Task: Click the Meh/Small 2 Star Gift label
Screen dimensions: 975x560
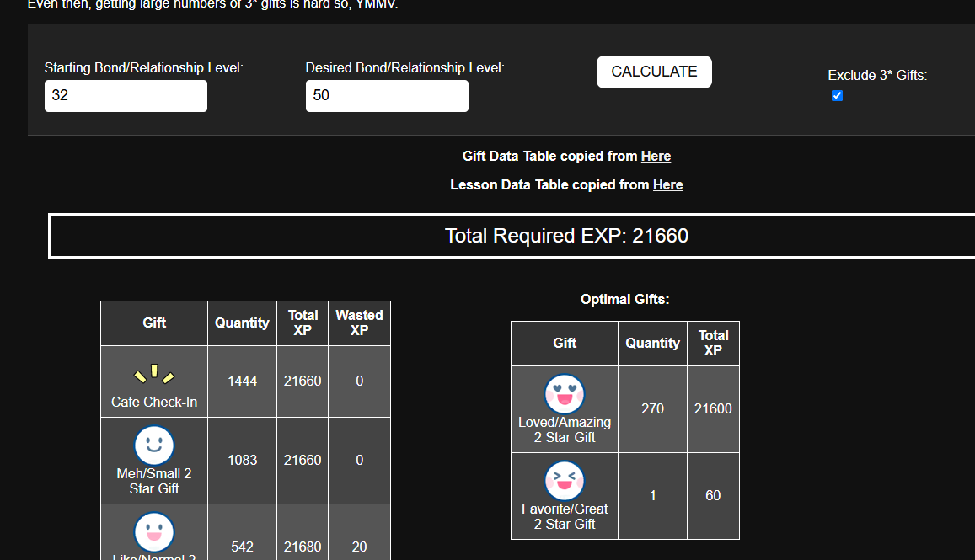Action: pyautogui.click(x=154, y=481)
